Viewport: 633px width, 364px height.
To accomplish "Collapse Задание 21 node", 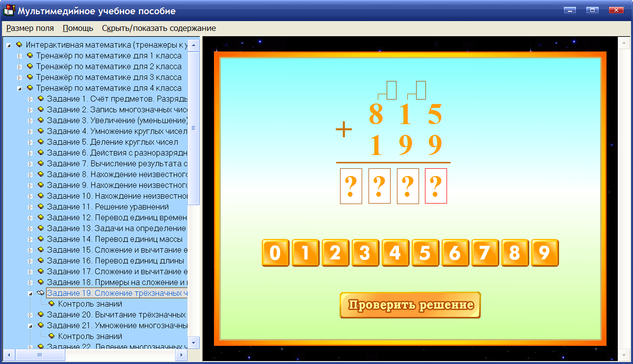I will [x=30, y=326].
